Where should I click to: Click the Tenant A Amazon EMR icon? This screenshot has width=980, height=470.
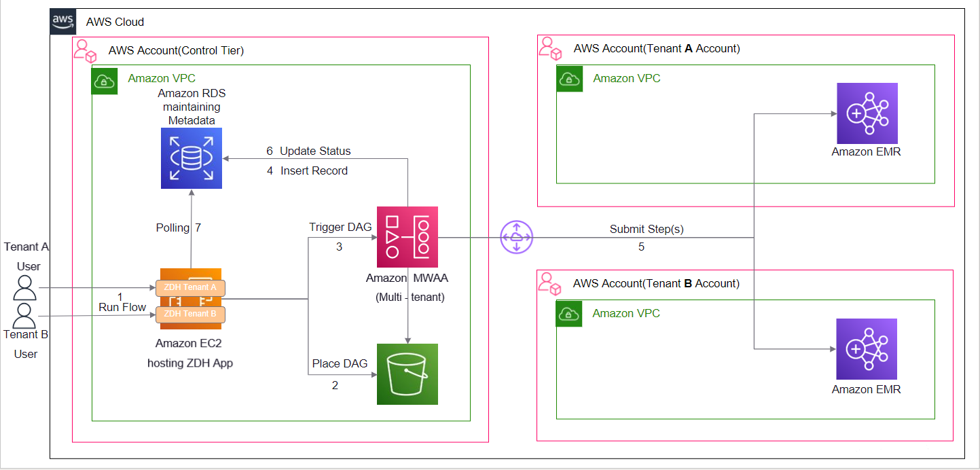pyautogui.click(x=867, y=113)
